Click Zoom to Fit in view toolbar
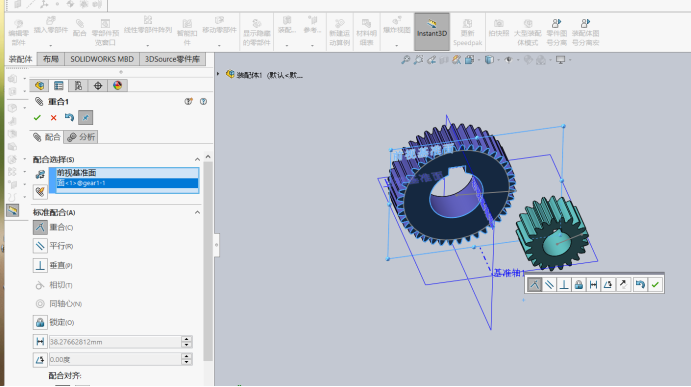 pos(405,60)
